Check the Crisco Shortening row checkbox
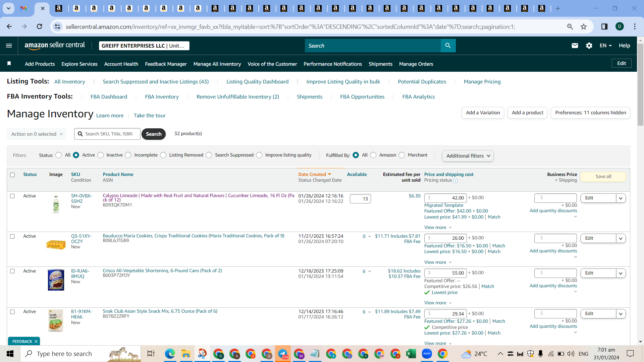The image size is (644, 362). point(12,271)
